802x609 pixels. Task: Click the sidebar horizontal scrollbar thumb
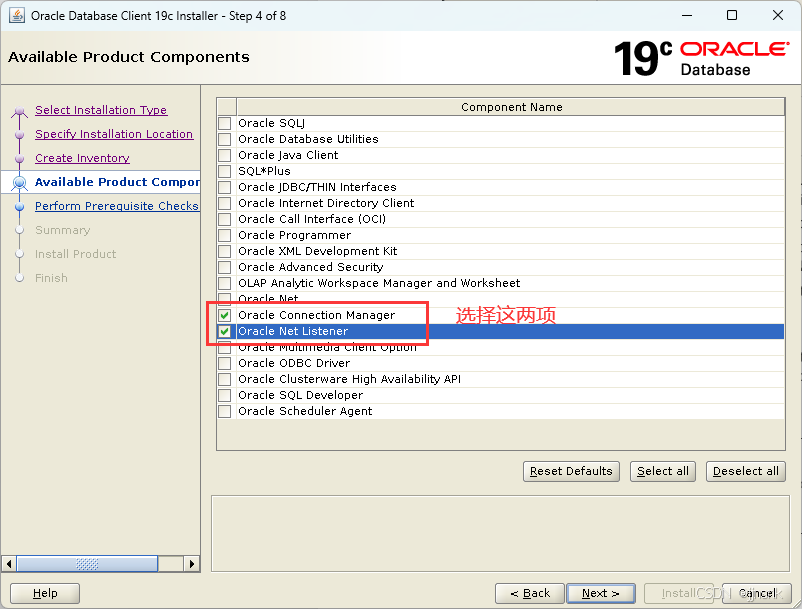tap(87, 564)
